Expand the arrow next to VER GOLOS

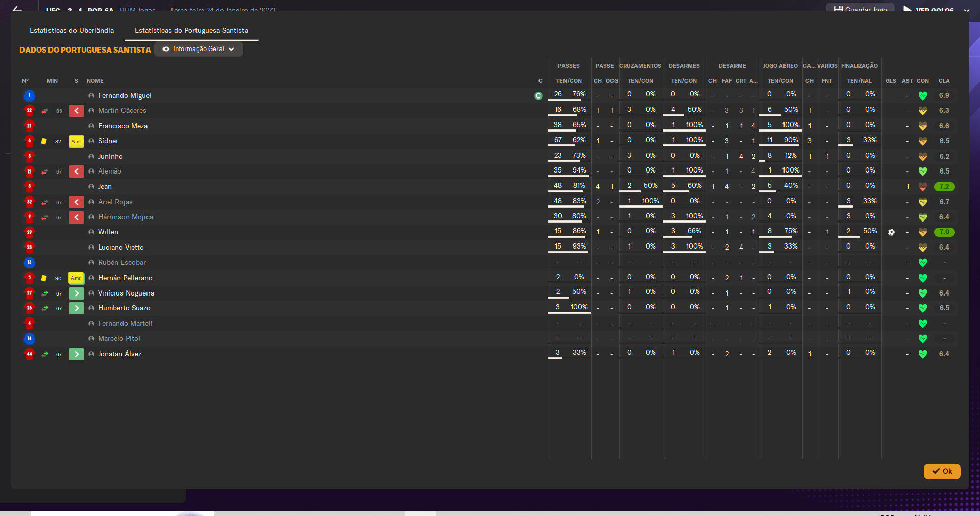click(x=967, y=9)
